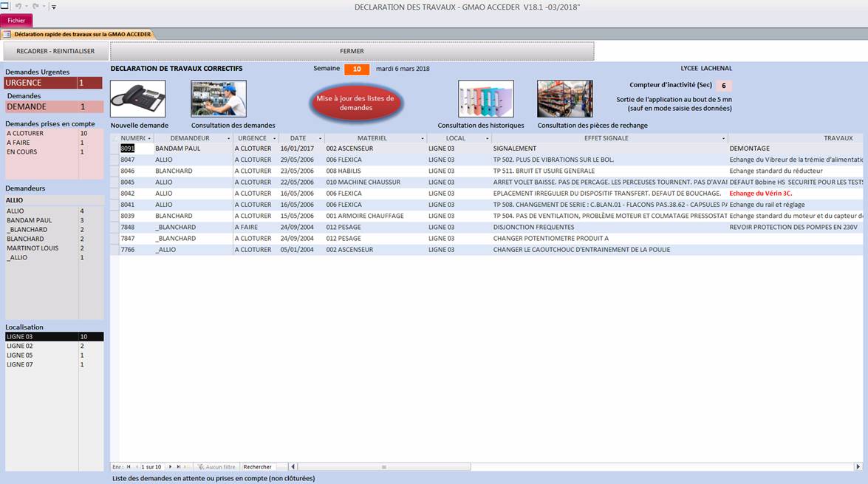Select A FAIRE in Demandes prises en compte
868x484 pixels.
pyautogui.click(x=54, y=143)
